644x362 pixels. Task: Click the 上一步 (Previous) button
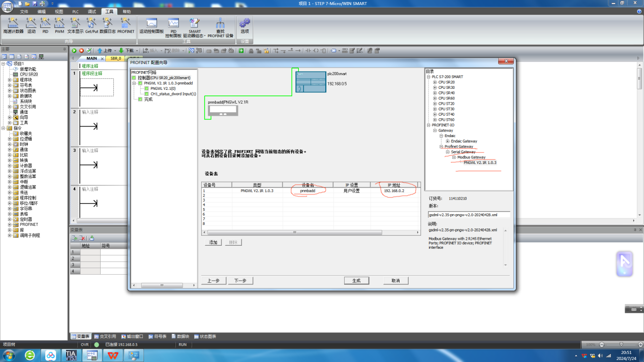[x=213, y=281]
